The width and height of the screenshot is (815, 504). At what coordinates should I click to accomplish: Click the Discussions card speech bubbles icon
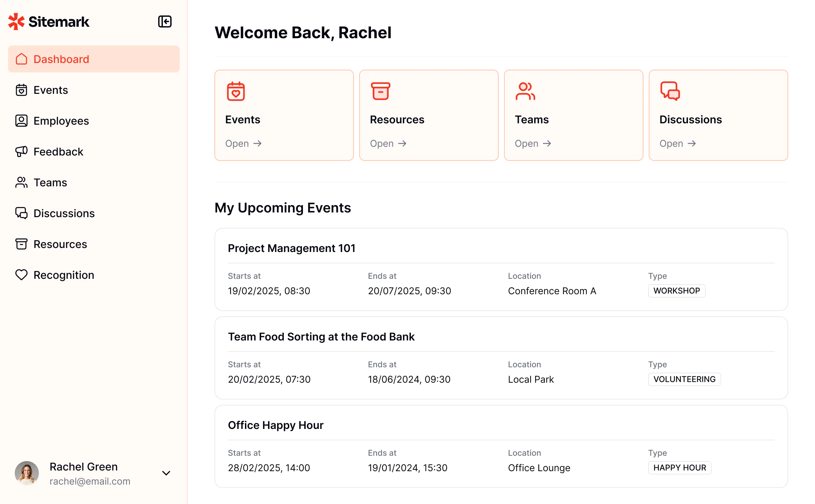[x=670, y=91]
